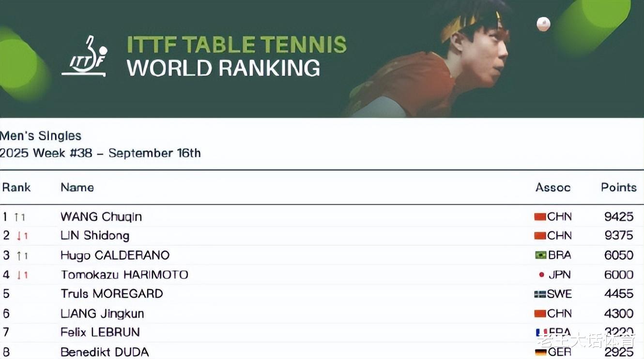The image size is (644, 359).
Task: Click green up arrow for rank 1
Action: point(16,217)
